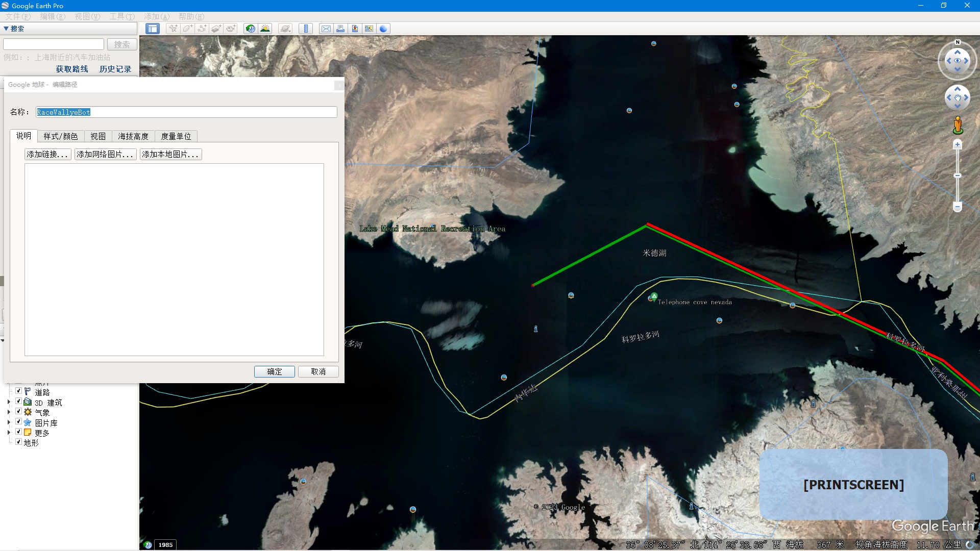Screen dimensions: 980x551
Task: Select the ruler measuring tool
Action: coord(306,29)
